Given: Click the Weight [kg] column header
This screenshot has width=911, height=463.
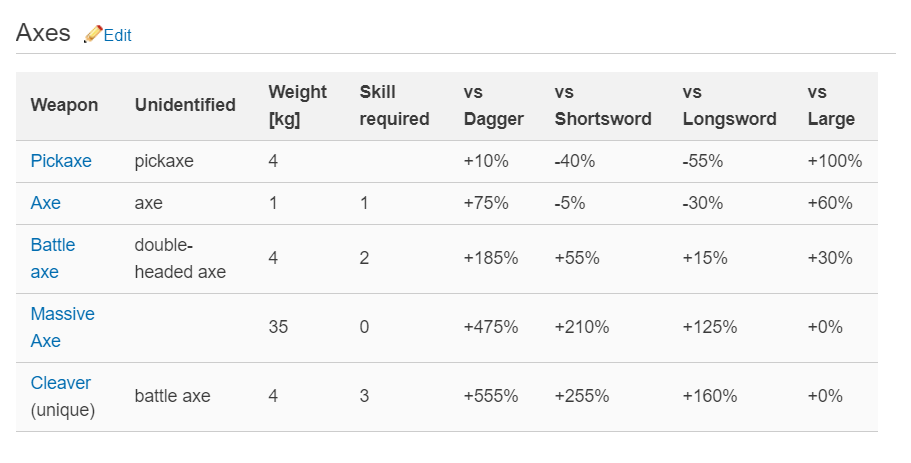Looking at the screenshot, I should 297,105.
